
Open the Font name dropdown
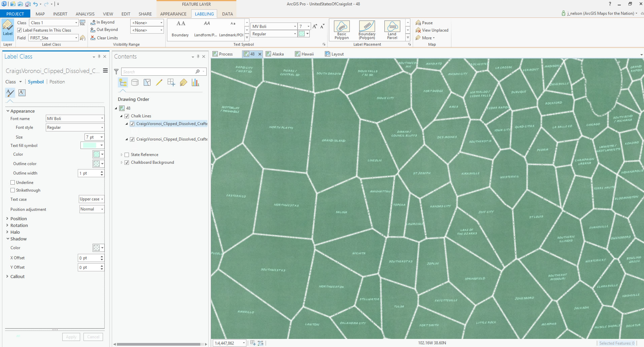(75, 119)
